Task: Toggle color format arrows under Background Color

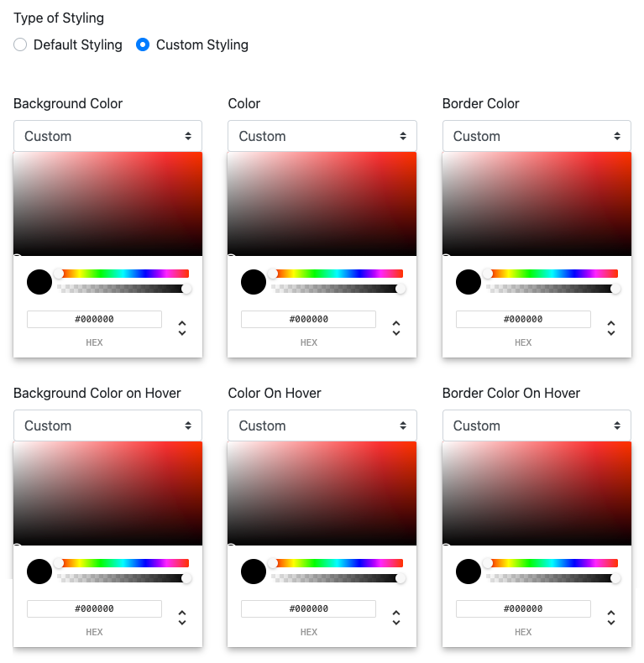Action: click(182, 327)
